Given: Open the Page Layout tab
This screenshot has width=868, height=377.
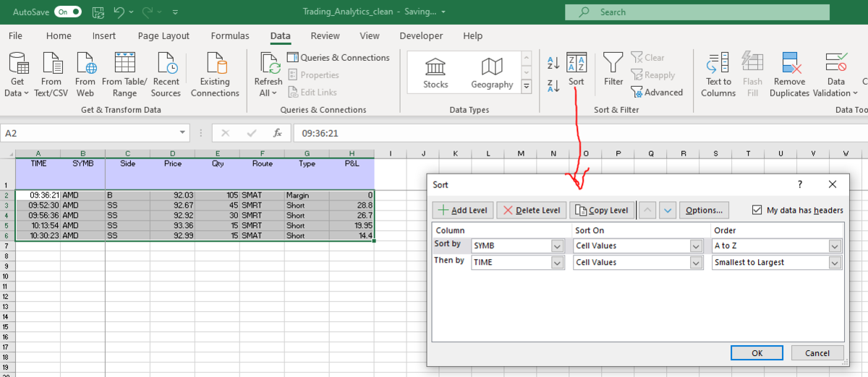Looking at the screenshot, I should [x=163, y=35].
